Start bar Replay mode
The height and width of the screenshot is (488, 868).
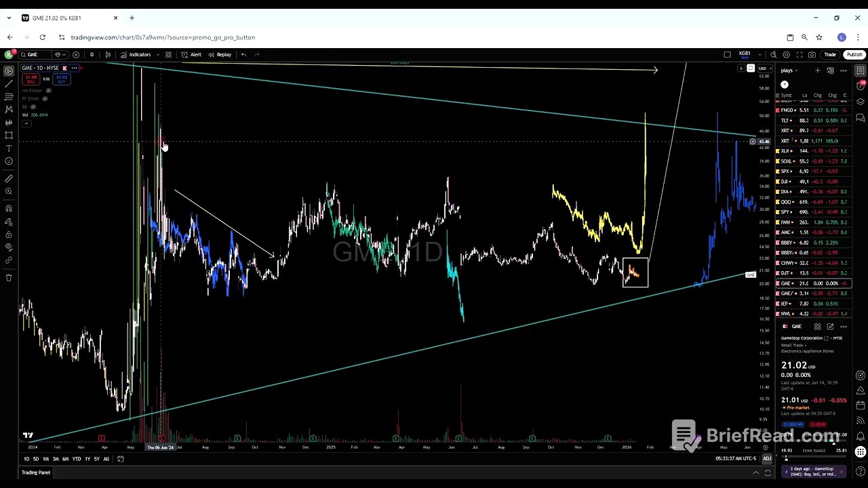[220, 54]
